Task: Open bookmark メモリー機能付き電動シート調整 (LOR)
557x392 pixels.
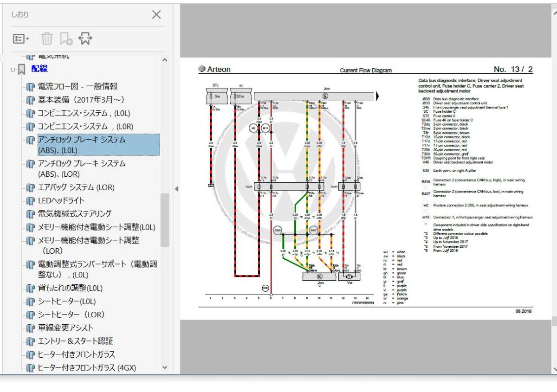Action: tap(88, 245)
